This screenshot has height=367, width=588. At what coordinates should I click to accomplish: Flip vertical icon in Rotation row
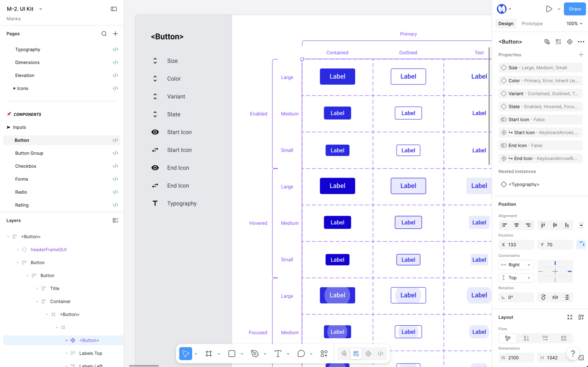tap(567, 297)
